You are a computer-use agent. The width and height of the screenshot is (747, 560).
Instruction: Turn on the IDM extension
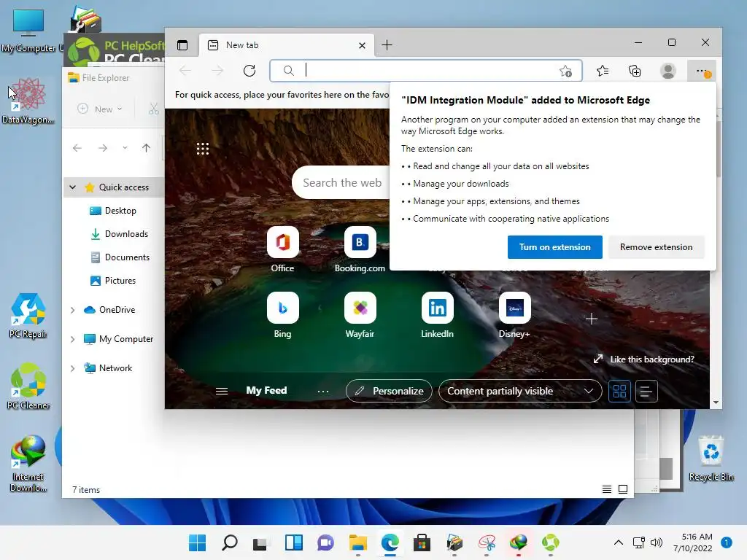point(554,247)
